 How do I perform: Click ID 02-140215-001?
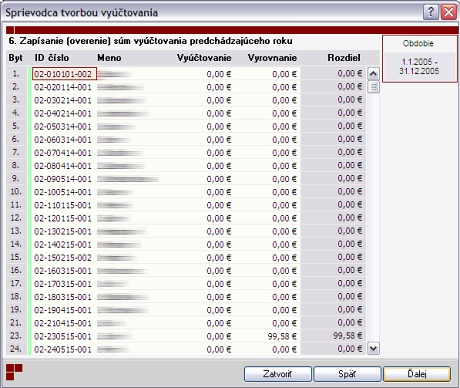coord(63,245)
